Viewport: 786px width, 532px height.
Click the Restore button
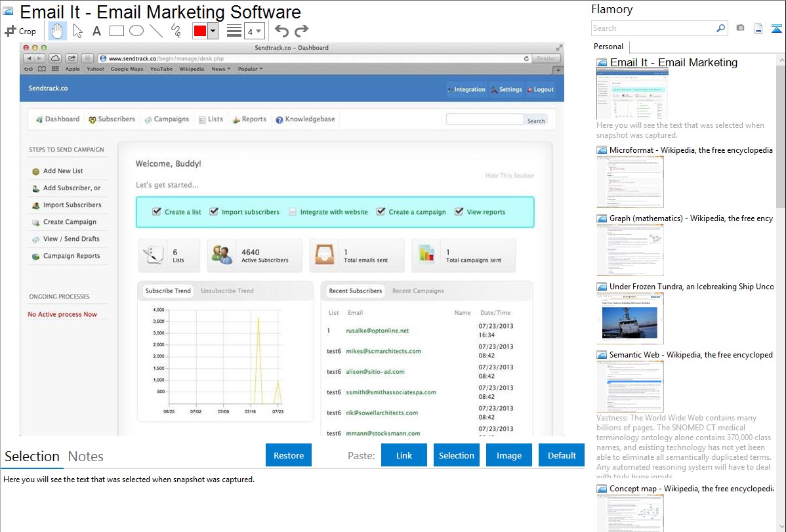(289, 455)
